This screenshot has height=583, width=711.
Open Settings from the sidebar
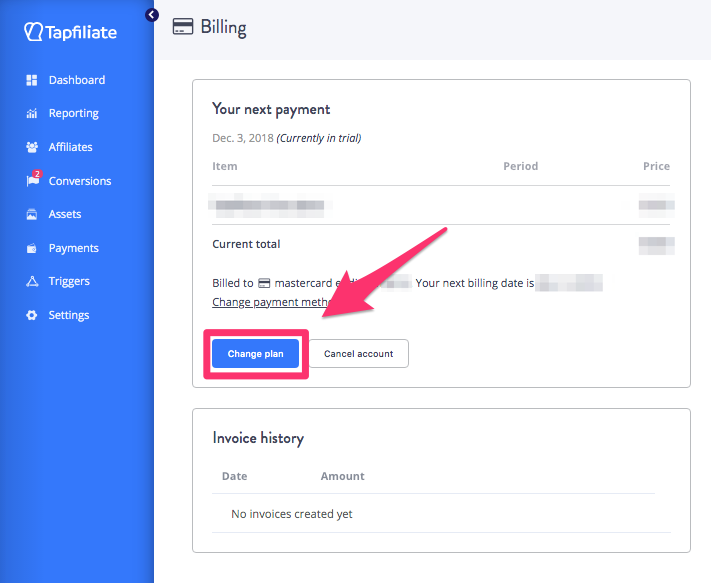[x=69, y=315]
